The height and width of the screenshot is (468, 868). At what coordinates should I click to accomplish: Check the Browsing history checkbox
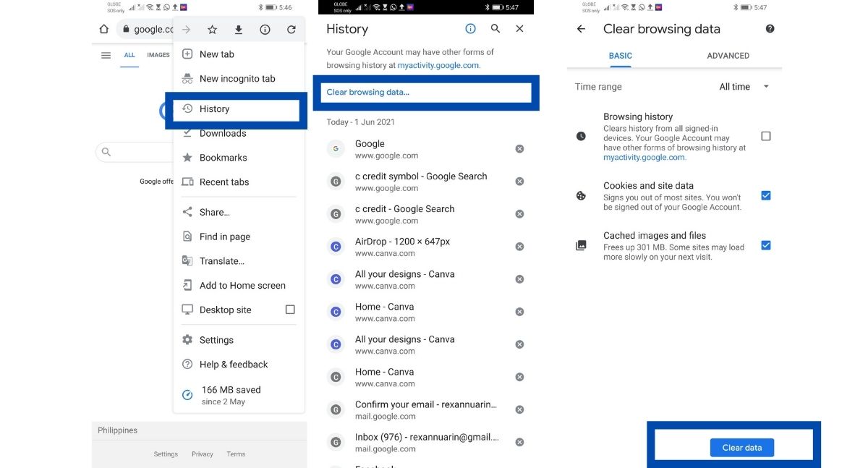pyautogui.click(x=766, y=136)
